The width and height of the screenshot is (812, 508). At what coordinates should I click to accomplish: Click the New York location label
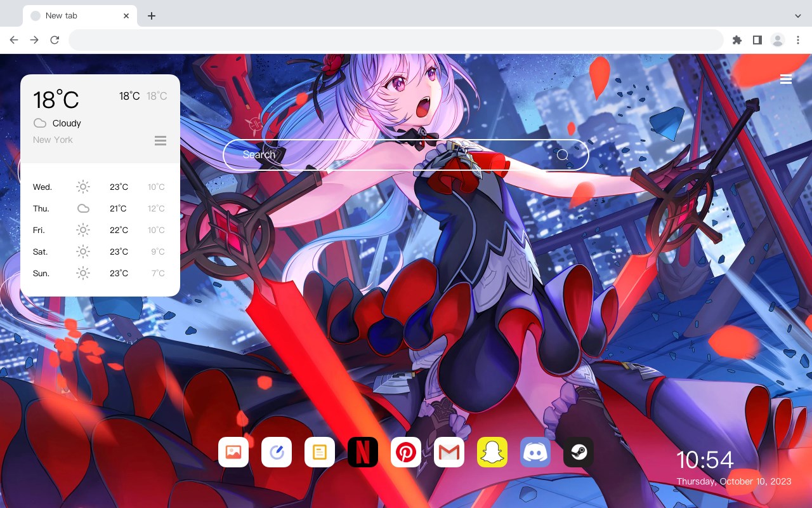53,140
